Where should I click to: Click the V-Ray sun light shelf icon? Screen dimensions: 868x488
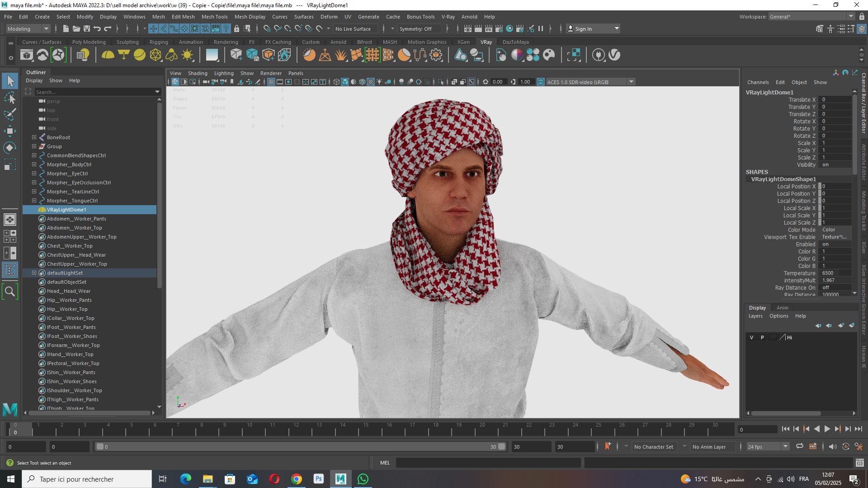pos(187,55)
